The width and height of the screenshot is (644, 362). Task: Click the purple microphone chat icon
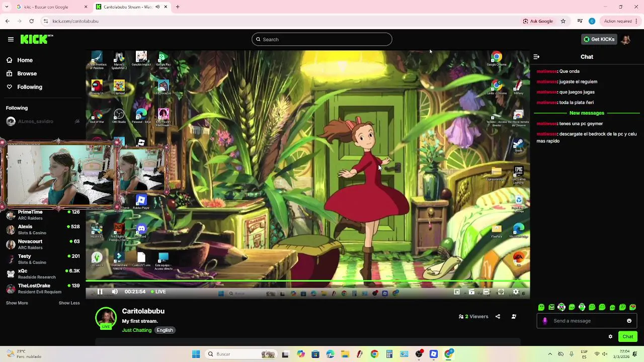[545, 321]
